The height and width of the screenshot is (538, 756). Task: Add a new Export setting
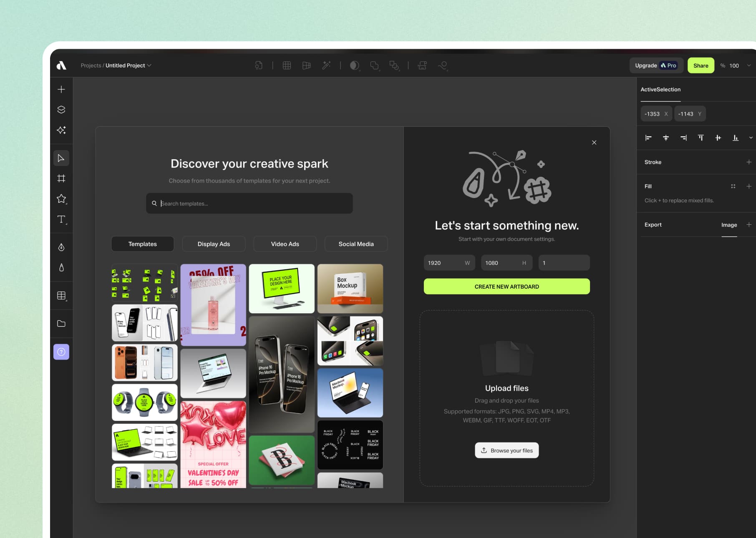[749, 225]
